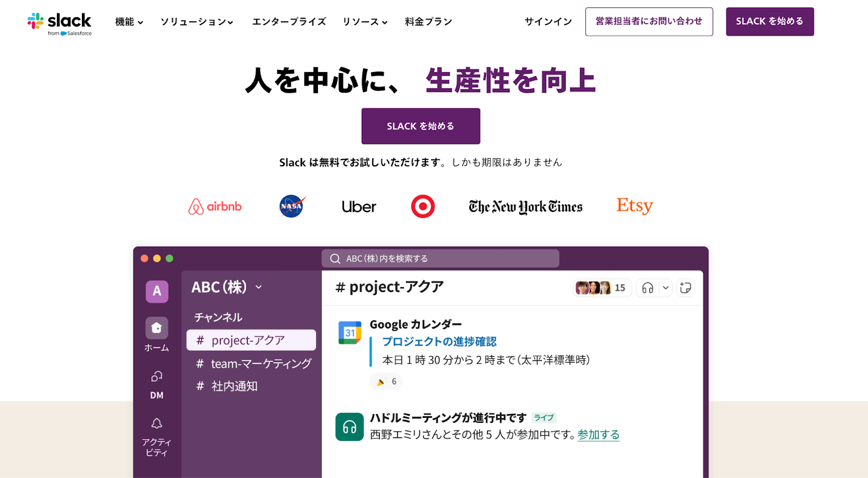The height and width of the screenshot is (478, 868).
Task: Open the DM icon in sidebar
Action: (x=156, y=376)
